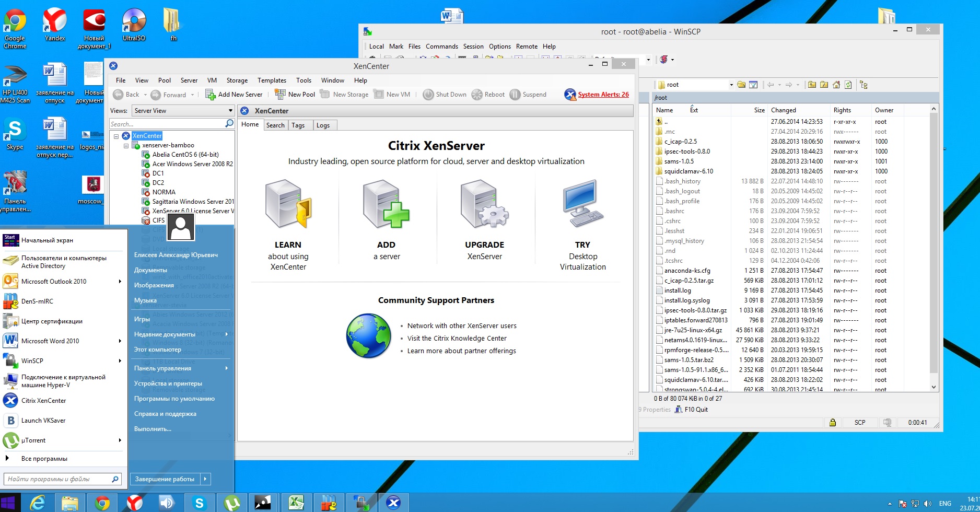
Task: Click the WinSCP directory tree icon
Action: click(x=864, y=85)
